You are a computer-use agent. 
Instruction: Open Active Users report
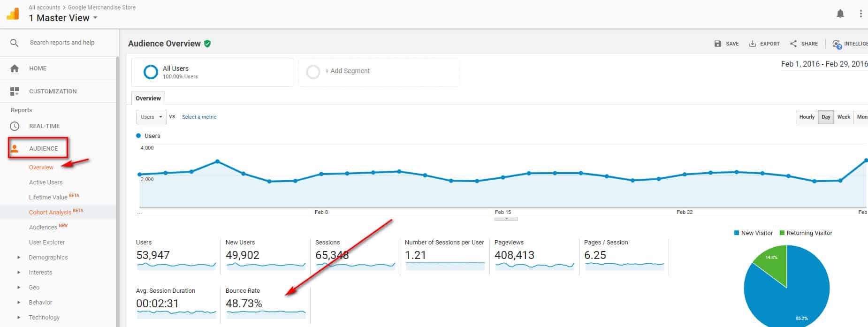point(46,183)
